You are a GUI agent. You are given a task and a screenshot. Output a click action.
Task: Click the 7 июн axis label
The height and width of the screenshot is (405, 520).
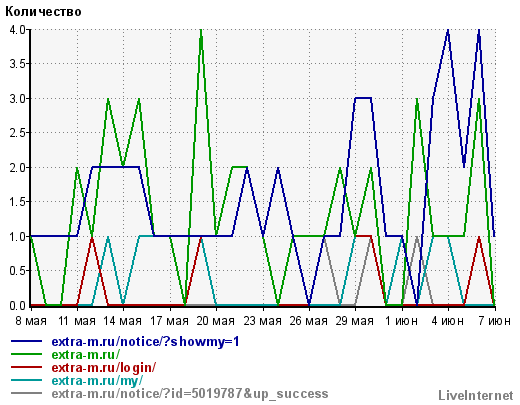pos(494,321)
